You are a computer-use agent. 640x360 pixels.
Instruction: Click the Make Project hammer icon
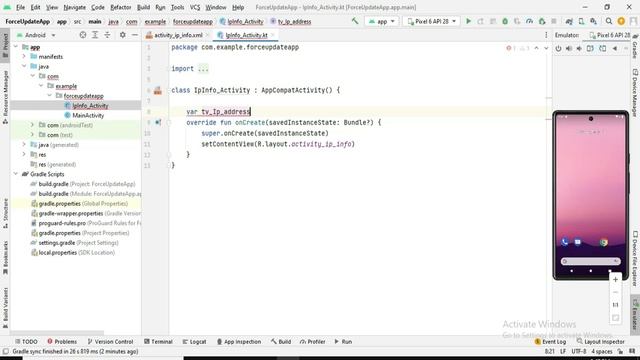(355, 21)
